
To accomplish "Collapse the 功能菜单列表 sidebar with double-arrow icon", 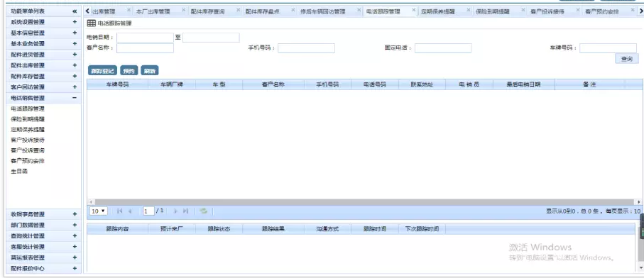I will [75, 11].
